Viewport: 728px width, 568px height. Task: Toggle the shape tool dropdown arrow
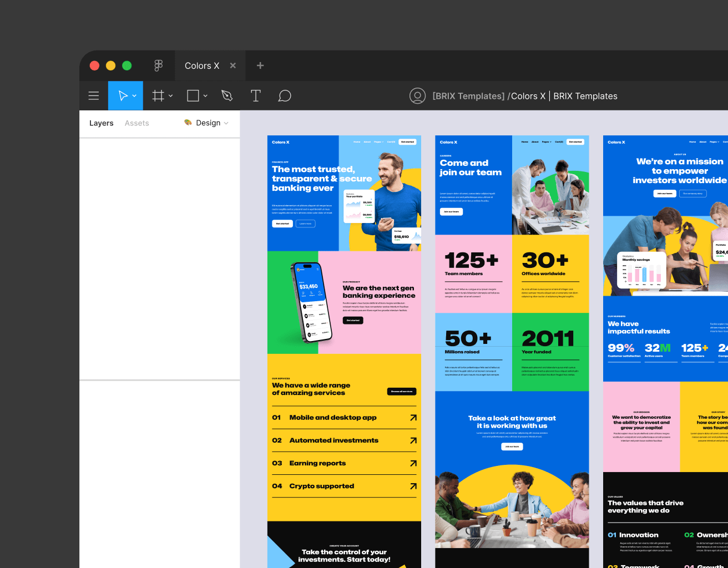click(x=205, y=95)
